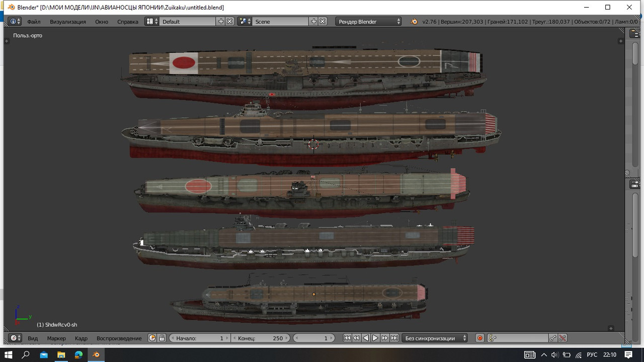Click the Конец end frame field
This screenshot has height=362, width=644.
pyautogui.click(x=261, y=338)
